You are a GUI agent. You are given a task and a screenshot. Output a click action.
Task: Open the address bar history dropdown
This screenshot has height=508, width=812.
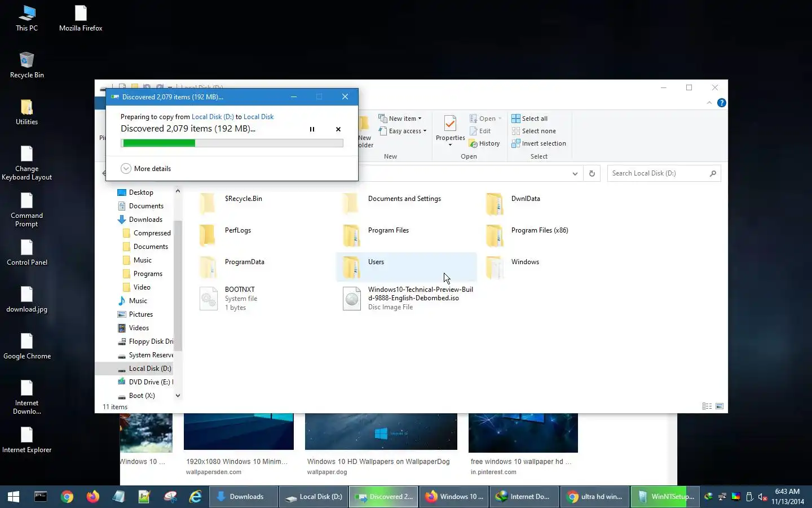[x=575, y=174]
